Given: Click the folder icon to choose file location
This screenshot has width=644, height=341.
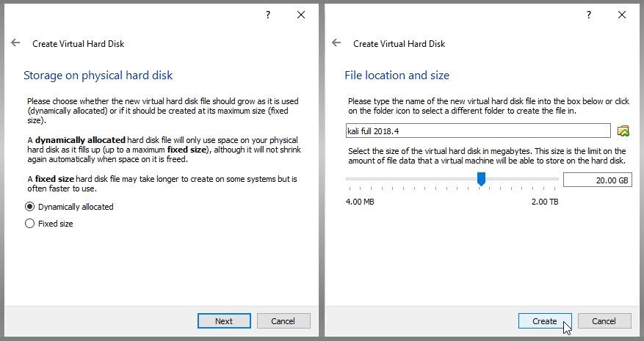Looking at the screenshot, I should pos(623,131).
